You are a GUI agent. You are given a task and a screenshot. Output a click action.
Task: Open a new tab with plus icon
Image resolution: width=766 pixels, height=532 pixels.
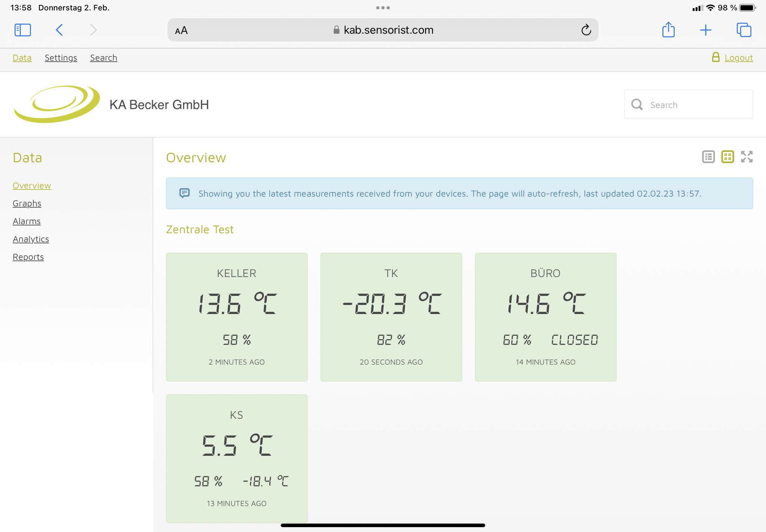point(705,30)
